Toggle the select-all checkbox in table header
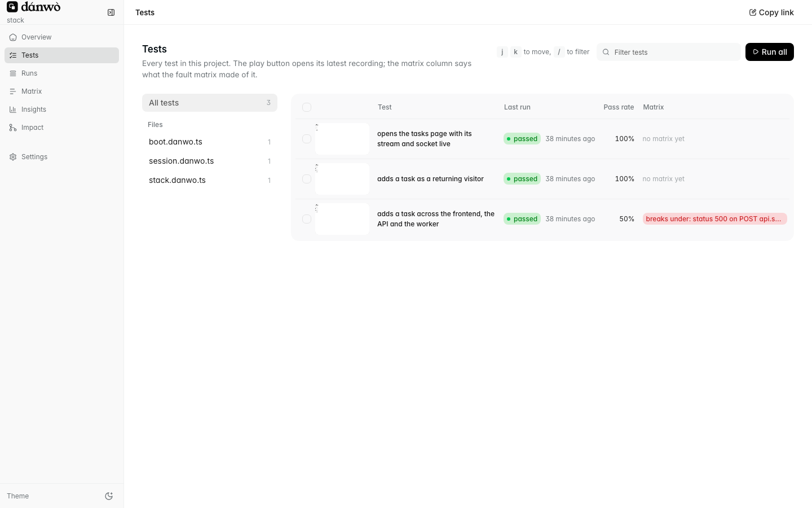This screenshot has height=508, width=812. (307, 107)
